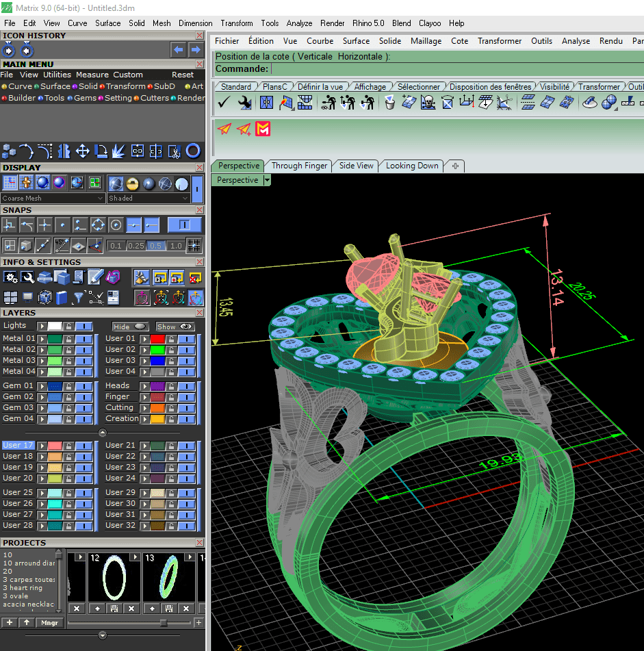Expand project thumbnail 12 arrow

coord(135,557)
